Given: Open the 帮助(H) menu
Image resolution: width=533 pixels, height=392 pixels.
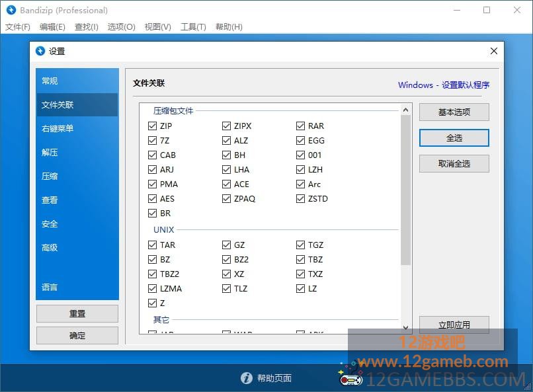Looking at the screenshot, I should (x=229, y=27).
